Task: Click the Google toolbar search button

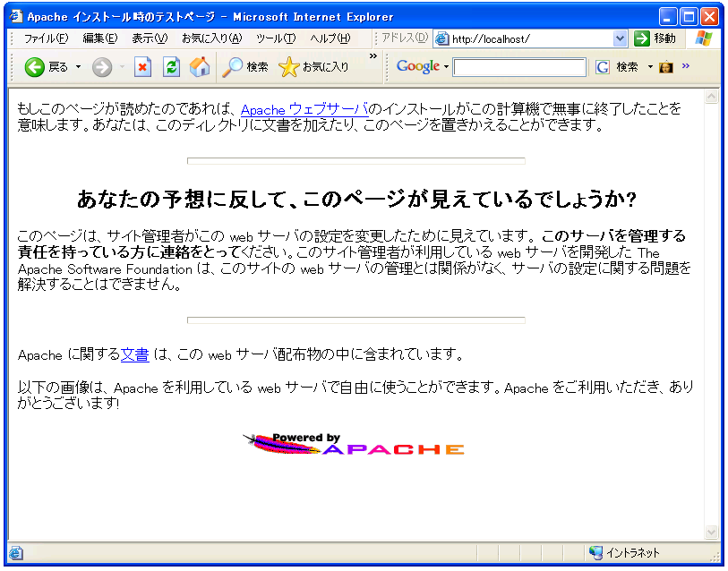Action: (x=618, y=67)
